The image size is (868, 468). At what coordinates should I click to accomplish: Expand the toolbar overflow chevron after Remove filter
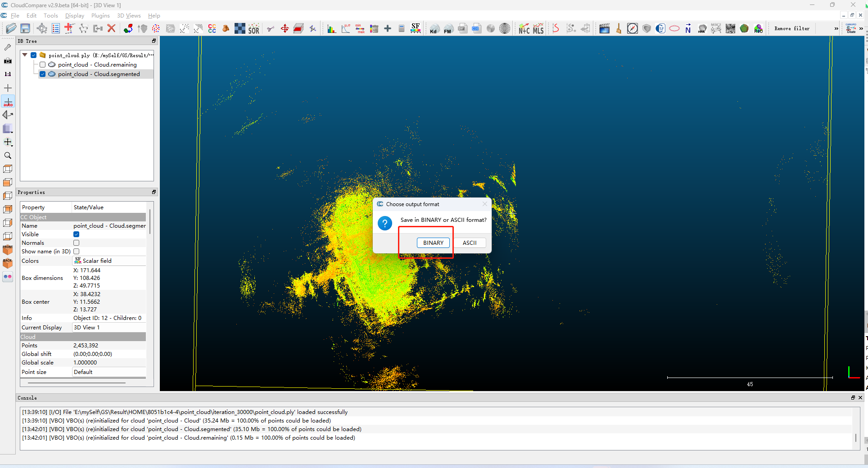pyautogui.click(x=836, y=29)
